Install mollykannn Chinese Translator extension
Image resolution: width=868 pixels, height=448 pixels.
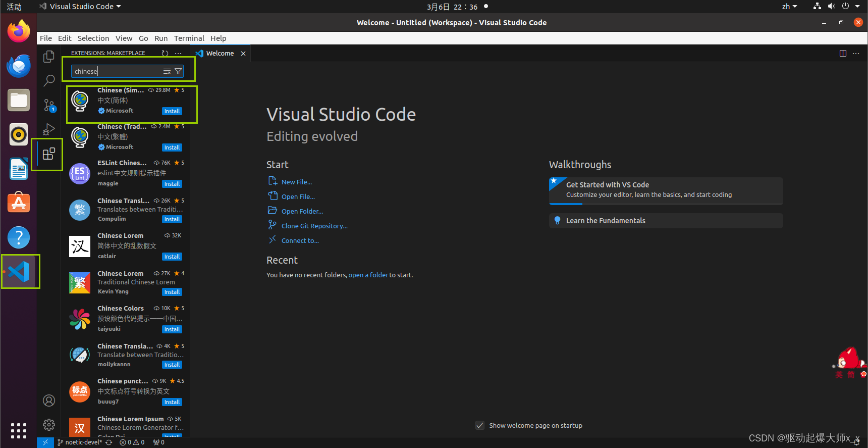(172, 365)
